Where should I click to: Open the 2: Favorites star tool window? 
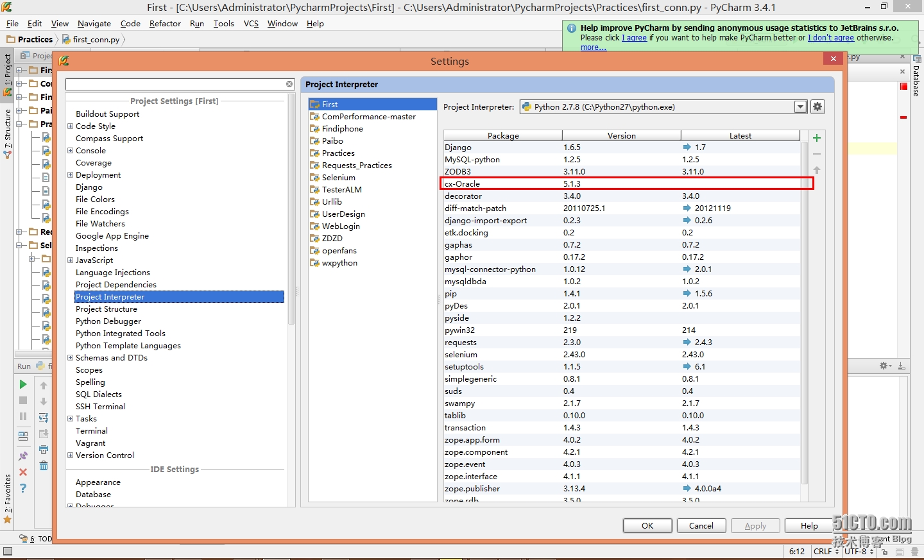click(x=8, y=499)
